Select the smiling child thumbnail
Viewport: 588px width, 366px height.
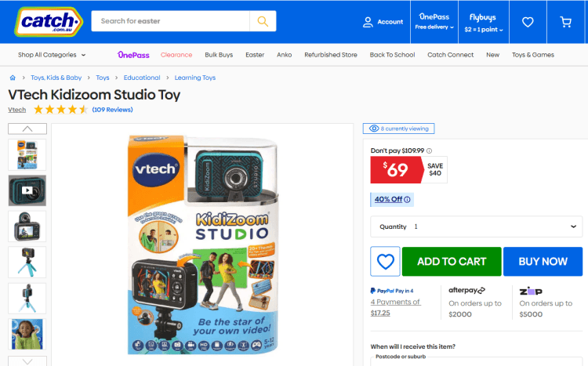(x=27, y=334)
